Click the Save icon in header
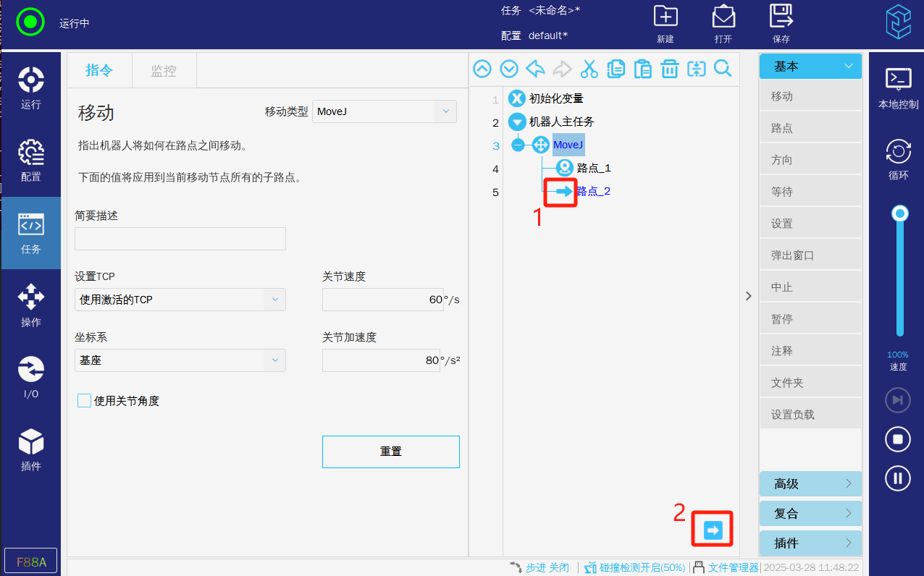Image resolution: width=924 pixels, height=576 pixels. 781,23
